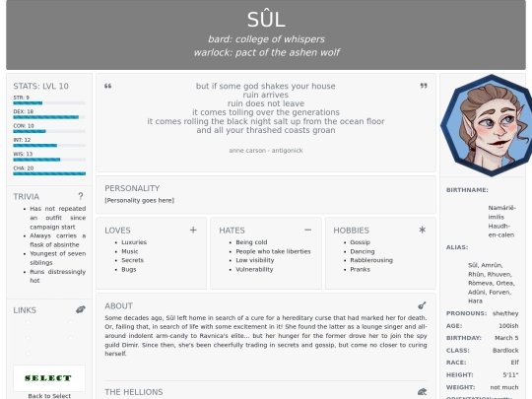Click the plus icon in the Loves panel
Screen dimensions: 532x399
point(193,230)
